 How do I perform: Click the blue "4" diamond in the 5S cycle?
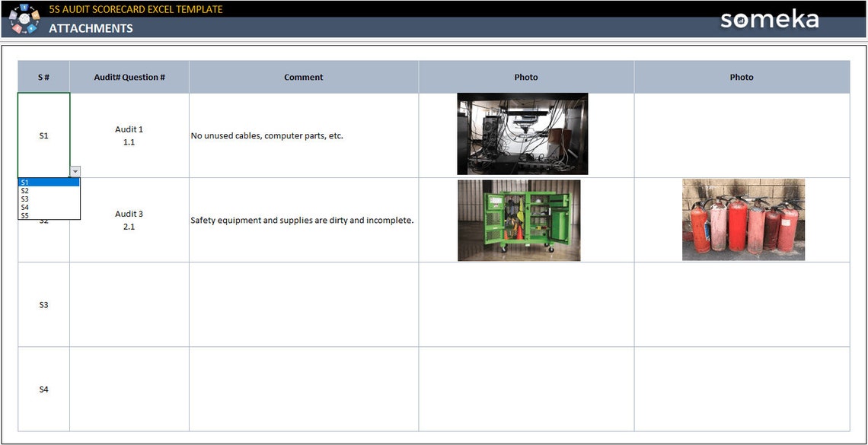click(x=31, y=29)
